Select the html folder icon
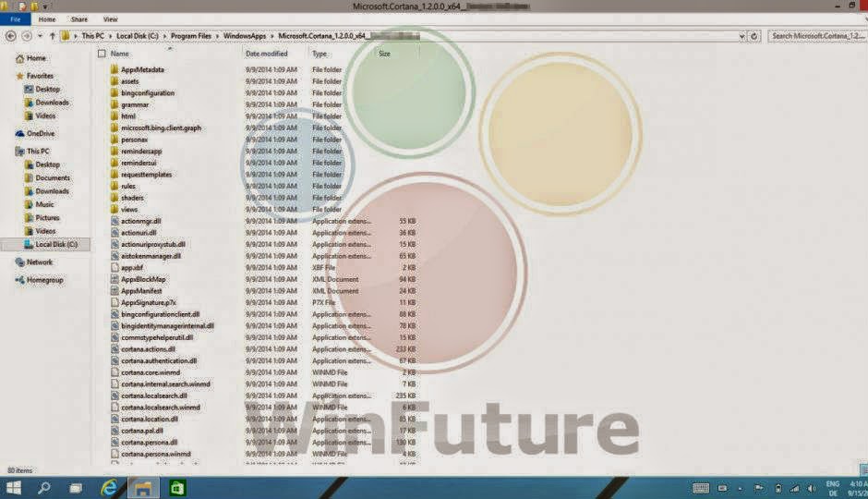The image size is (868, 499). click(x=115, y=116)
